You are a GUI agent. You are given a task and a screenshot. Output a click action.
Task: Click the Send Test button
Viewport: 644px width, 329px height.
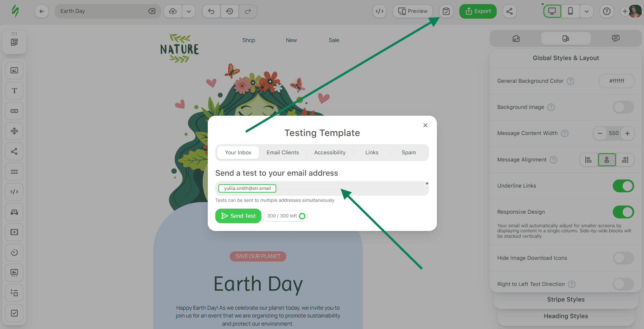238,216
